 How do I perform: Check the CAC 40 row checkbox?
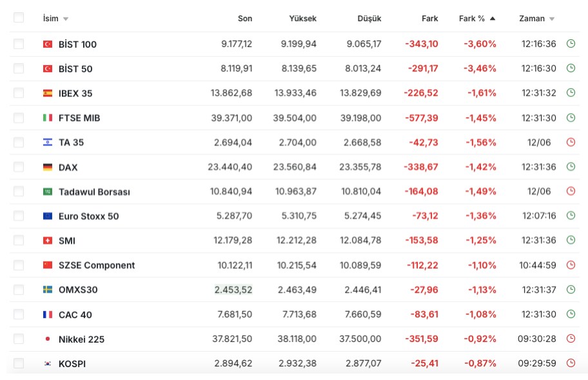(18, 314)
